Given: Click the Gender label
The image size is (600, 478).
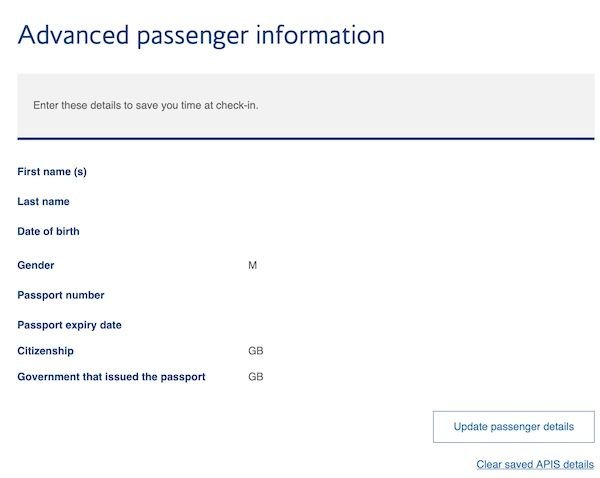Looking at the screenshot, I should [x=36, y=266].
